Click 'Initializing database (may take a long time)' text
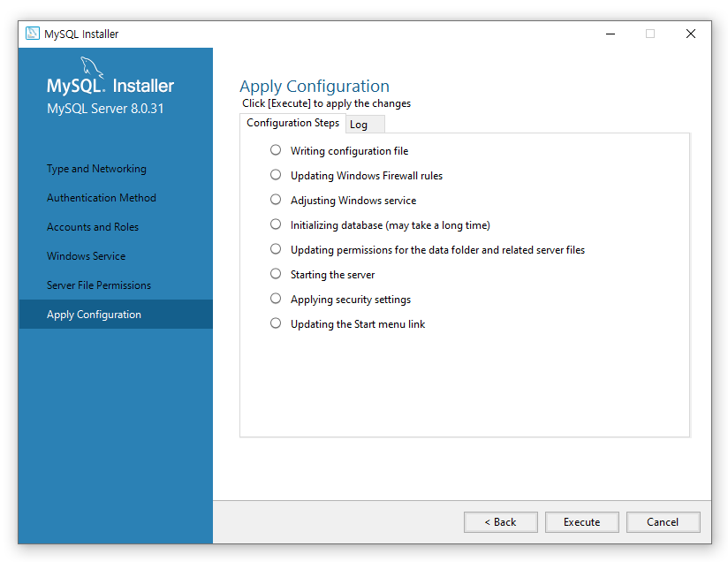This screenshot has width=728, height=562. [x=390, y=225]
